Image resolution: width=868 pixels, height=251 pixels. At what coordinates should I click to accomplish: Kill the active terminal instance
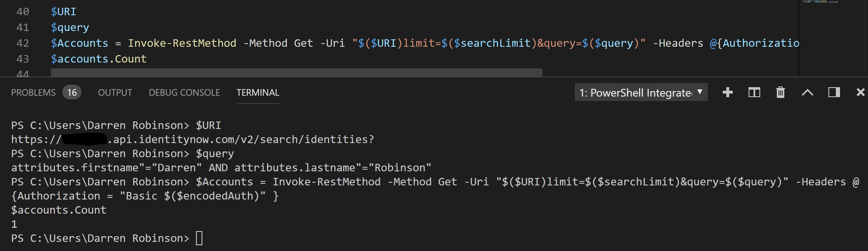click(x=780, y=92)
